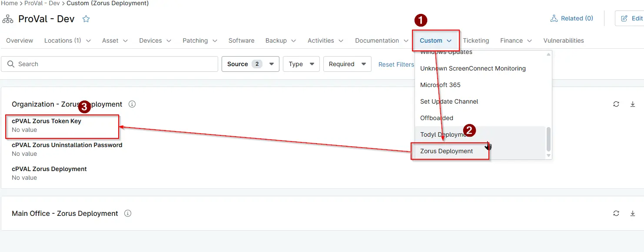Click inside the Search input field

pyautogui.click(x=110, y=64)
